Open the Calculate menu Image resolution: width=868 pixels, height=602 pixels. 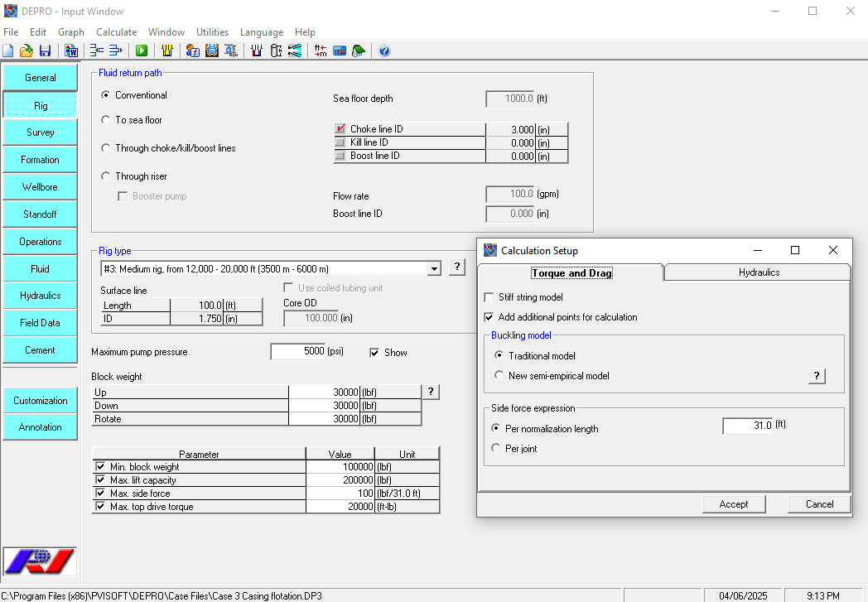[116, 32]
